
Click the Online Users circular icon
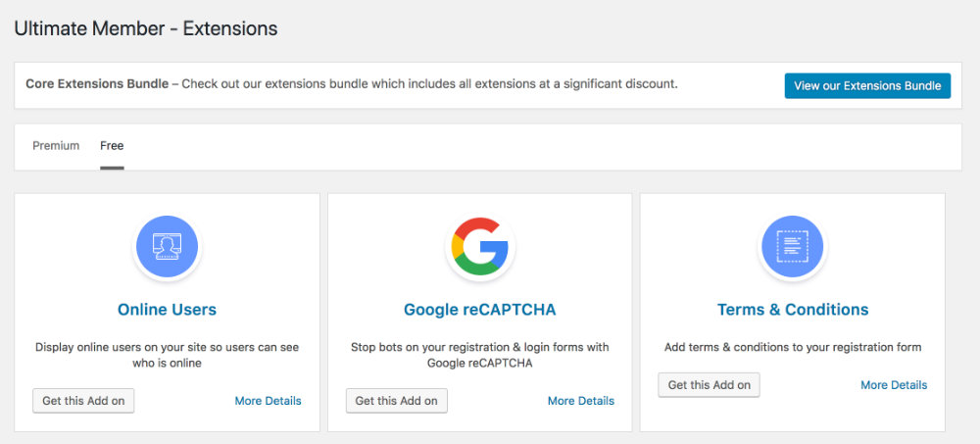(x=167, y=246)
